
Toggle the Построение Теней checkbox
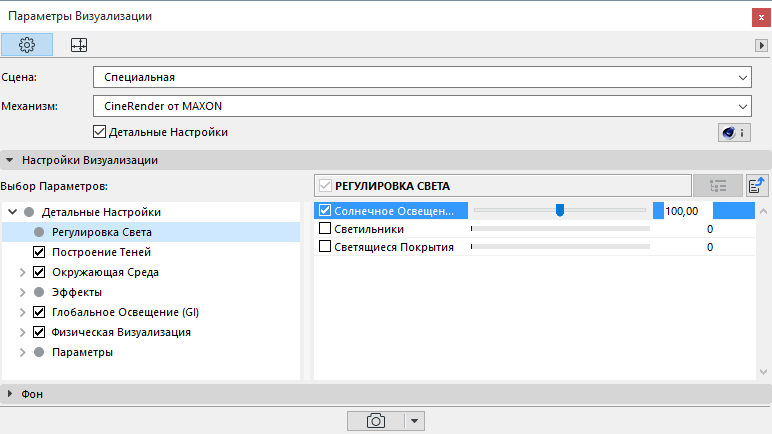(39, 252)
